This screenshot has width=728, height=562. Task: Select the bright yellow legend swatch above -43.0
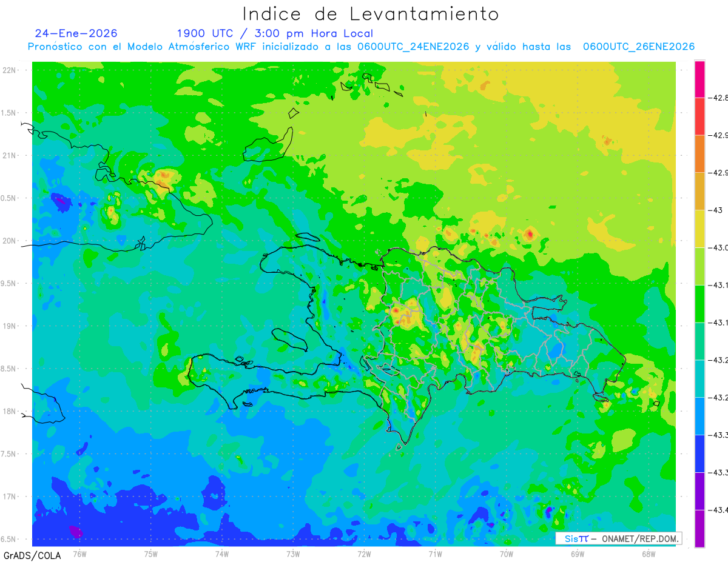[x=699, y=229]
